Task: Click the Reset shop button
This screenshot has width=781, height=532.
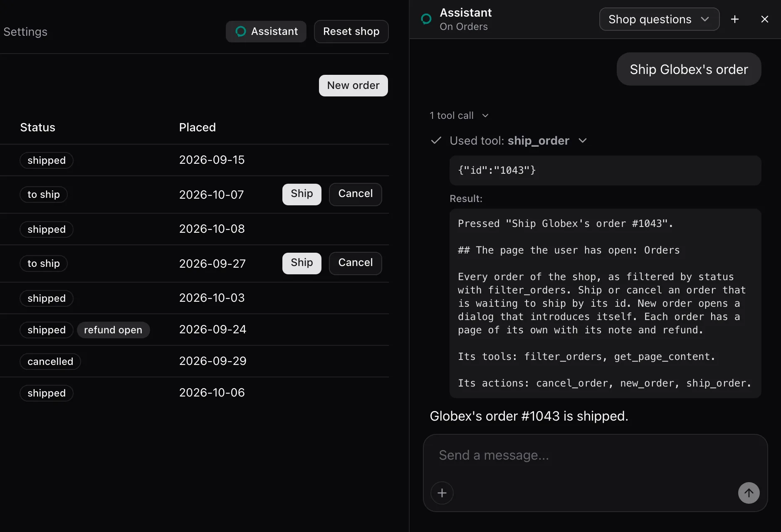Action: pyautogui.click(x=351, y=32)
